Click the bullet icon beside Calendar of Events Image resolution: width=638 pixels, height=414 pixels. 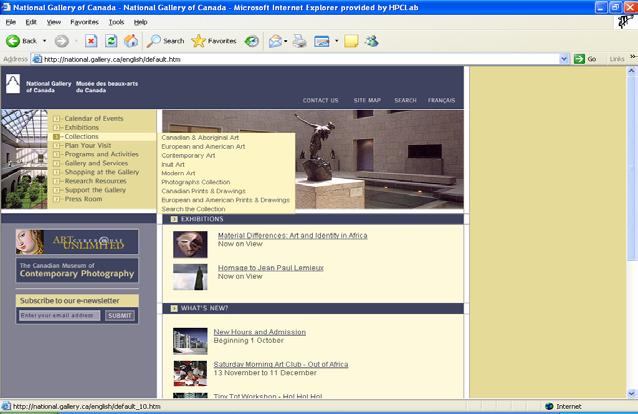[x=57, y=118]
